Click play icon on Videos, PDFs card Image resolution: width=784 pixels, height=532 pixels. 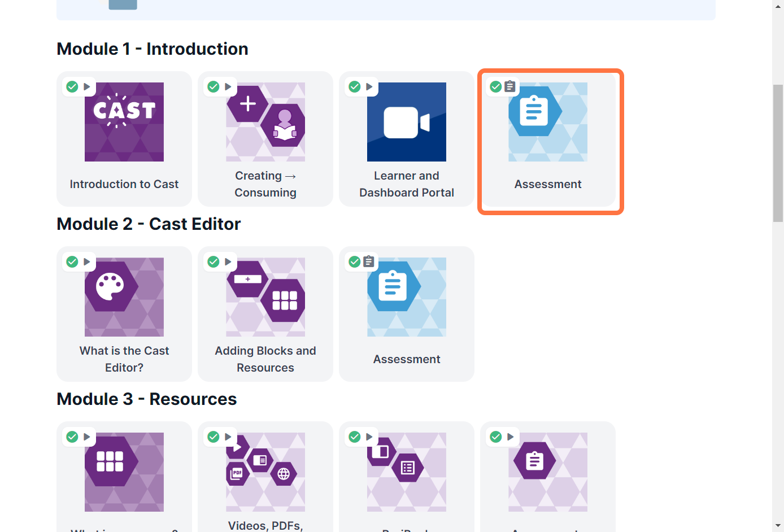pos(228,437)
